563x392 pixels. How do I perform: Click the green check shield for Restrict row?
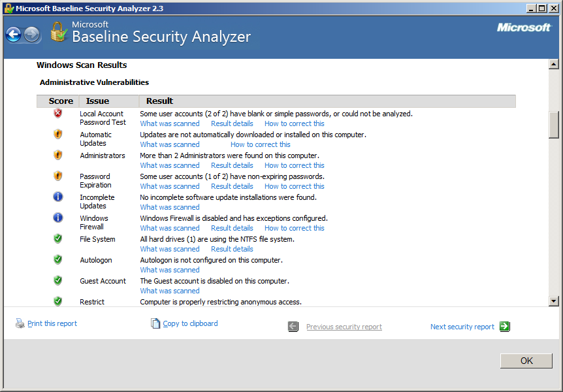click(58, 301)
